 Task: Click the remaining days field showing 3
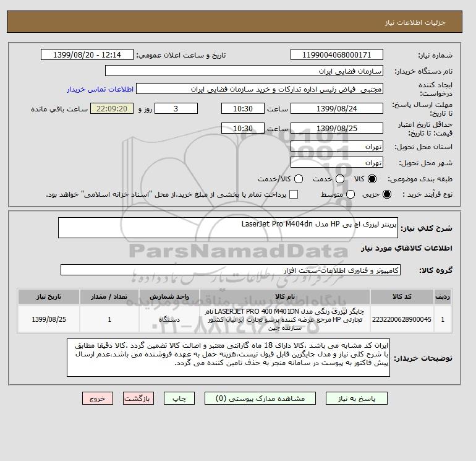pos(176,108)
